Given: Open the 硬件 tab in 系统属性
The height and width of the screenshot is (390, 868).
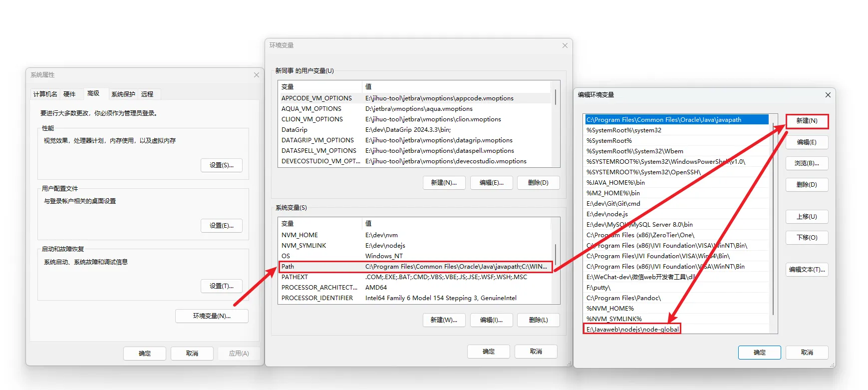Looking at the screenshot, I should coord(69,94).
